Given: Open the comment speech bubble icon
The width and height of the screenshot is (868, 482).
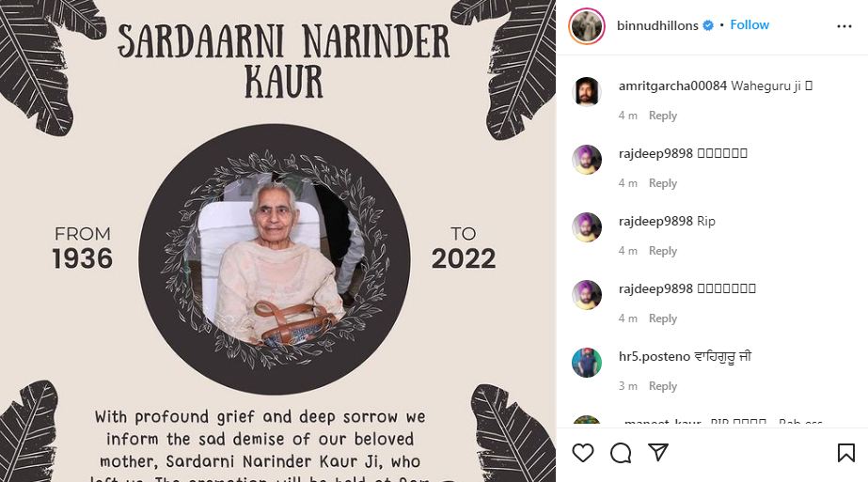Looking at the screenshot, I should [x=621, y=453].
